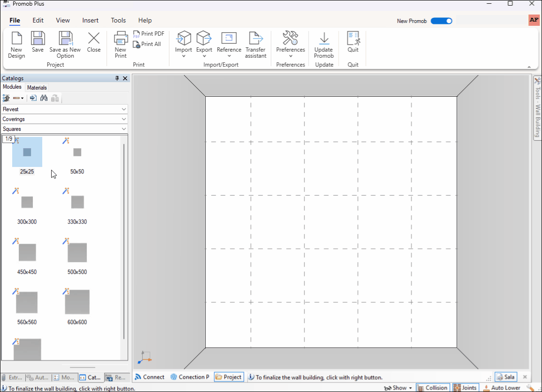Save the current project
Viewport: 542px width, 392px height.
[38, 42]
